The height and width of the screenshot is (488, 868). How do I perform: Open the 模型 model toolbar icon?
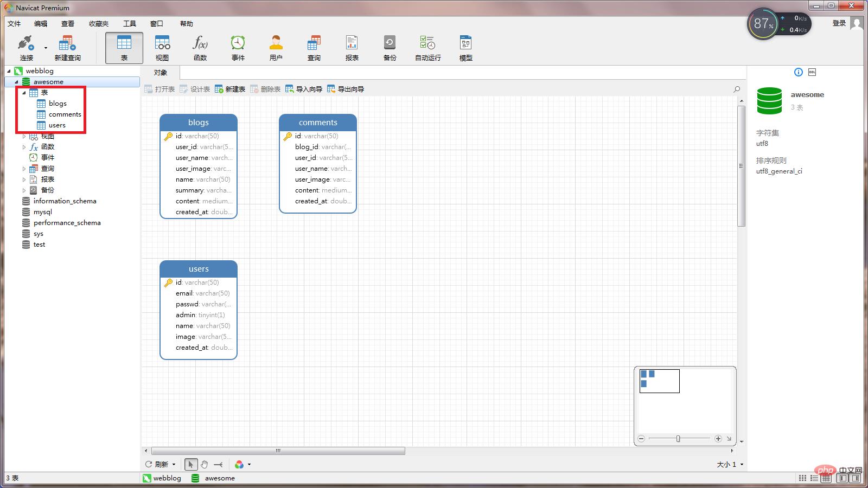tap(465, 48)
